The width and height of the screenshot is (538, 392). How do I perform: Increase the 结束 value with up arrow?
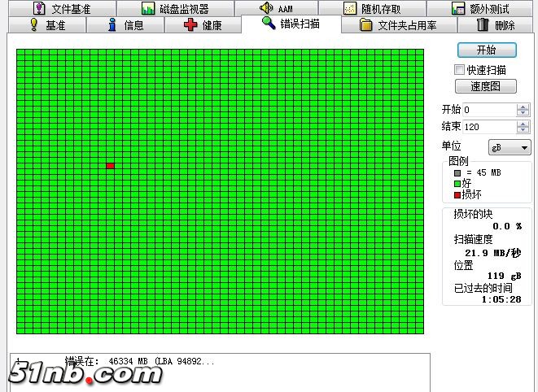click(x=523, y=124)
